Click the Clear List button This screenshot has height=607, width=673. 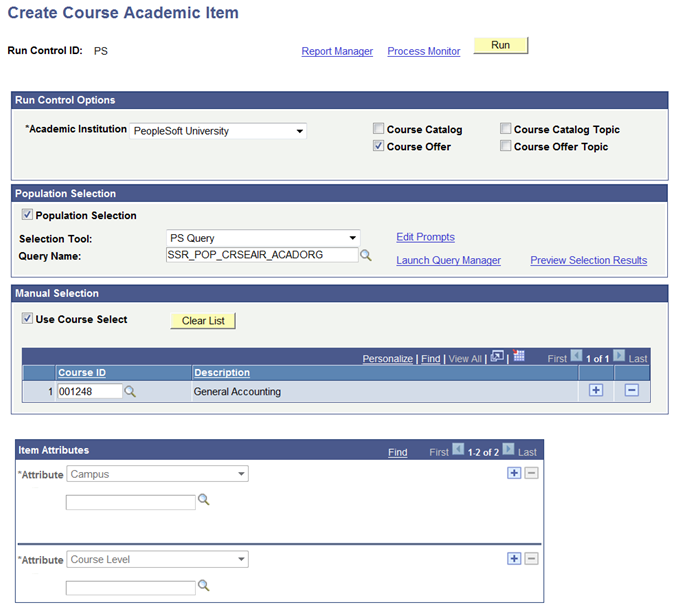click(203, 321)
